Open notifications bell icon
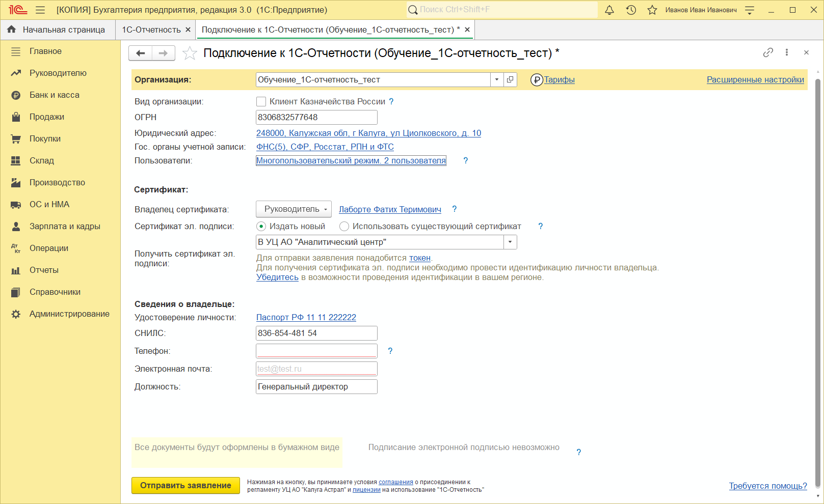 click(609, 10)
